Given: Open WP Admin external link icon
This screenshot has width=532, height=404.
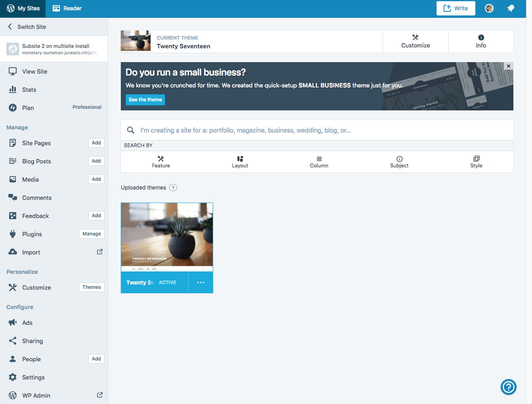Looking at the screenshot, I should 100,395.
